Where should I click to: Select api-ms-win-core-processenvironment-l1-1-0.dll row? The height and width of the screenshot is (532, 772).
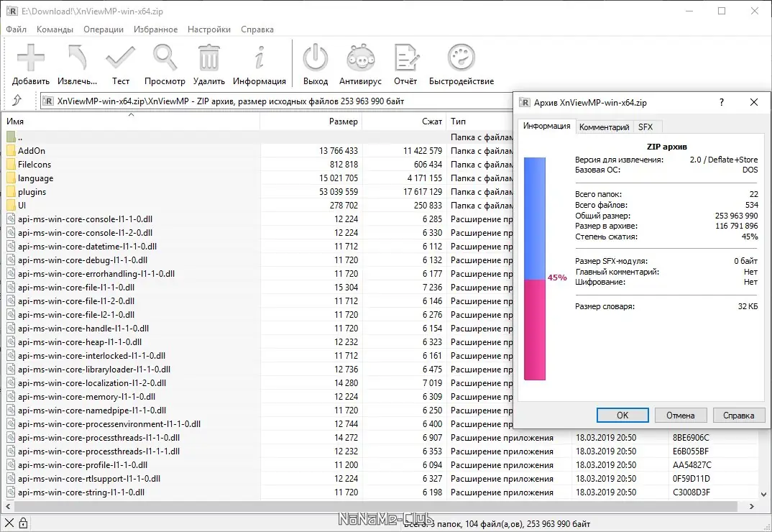257,423
